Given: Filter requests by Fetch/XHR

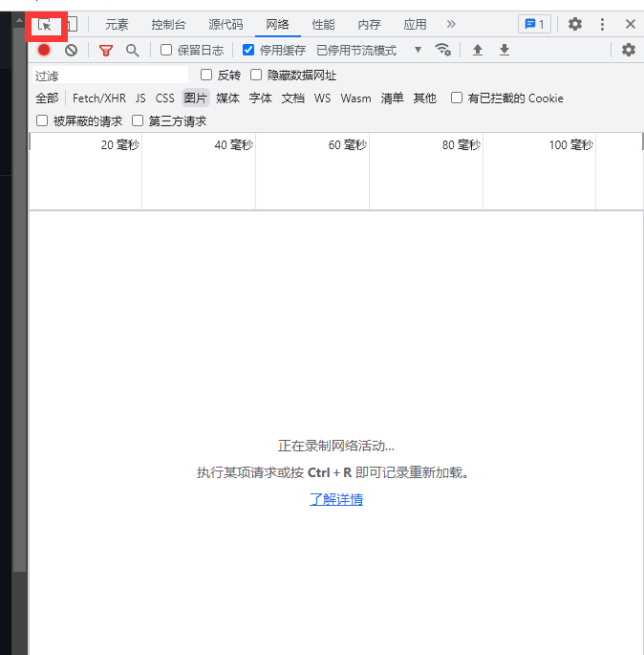Looking at the screenshot, I should tap(99, 98).
